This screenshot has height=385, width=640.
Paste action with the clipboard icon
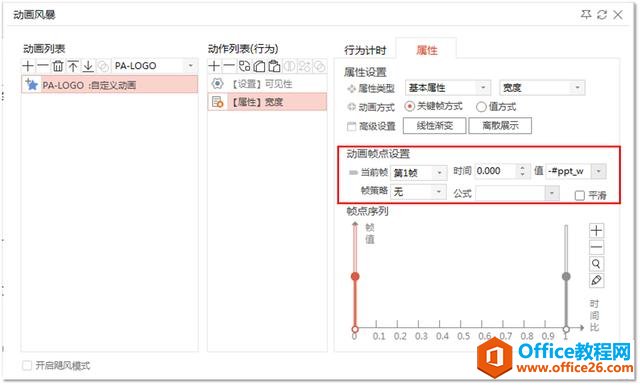click(x=275, y=66)
